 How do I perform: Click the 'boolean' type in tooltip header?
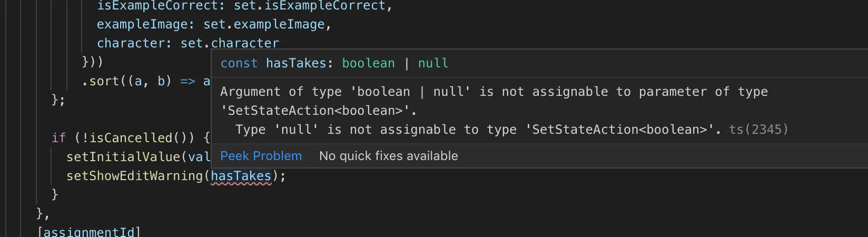368,63
